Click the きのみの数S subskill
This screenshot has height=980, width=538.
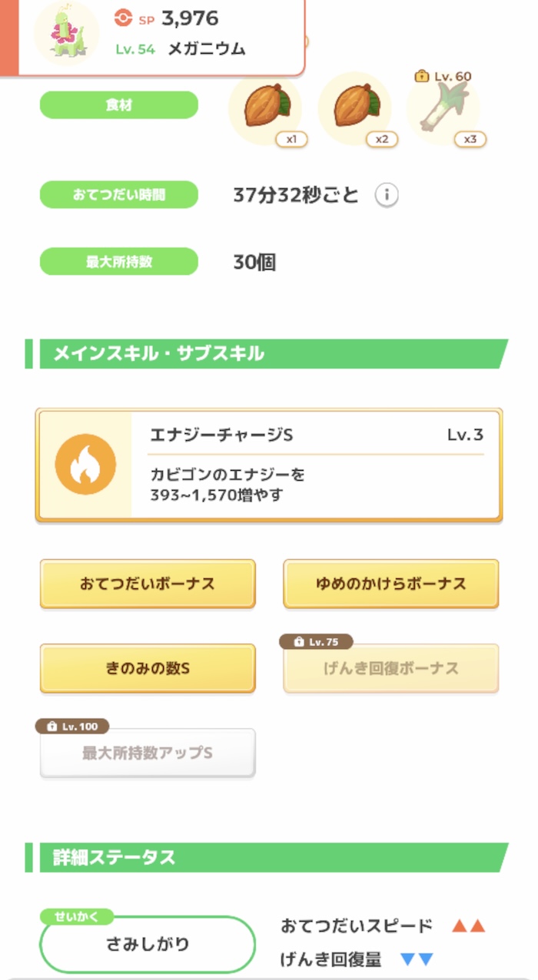tap(147, 668)
